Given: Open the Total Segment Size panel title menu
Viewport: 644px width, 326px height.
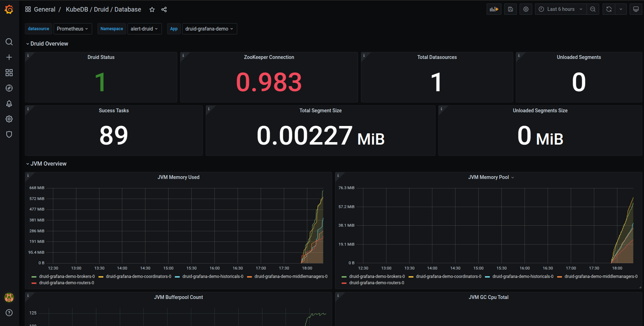Looking at the screenshot, I should click(x=321, y=111).
